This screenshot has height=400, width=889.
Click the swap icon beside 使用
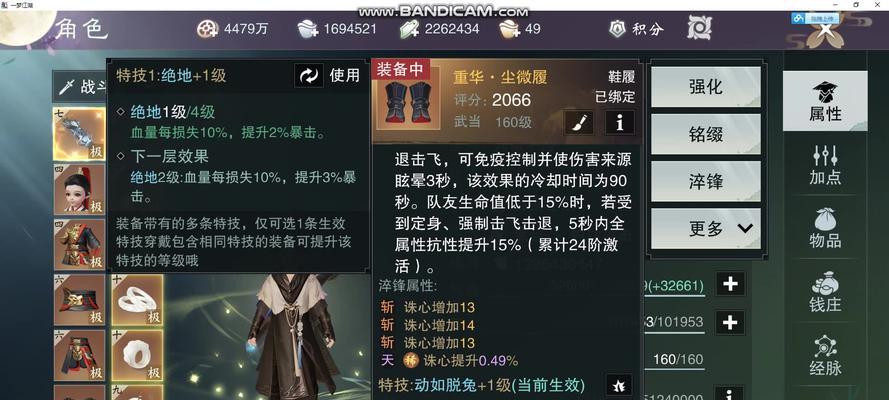[309, 75]
